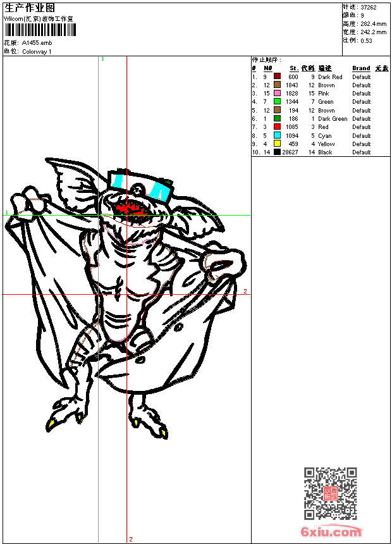Viewport: 392px width, 544px height.
Task: Pick the Pink color swatch
Action: (x=277, y=93)
